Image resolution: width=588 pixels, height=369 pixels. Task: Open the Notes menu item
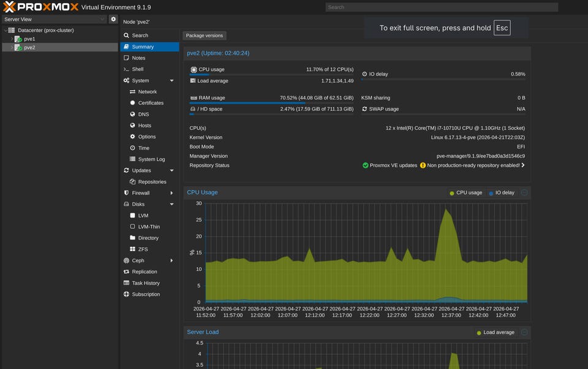[x=149, y=58]
